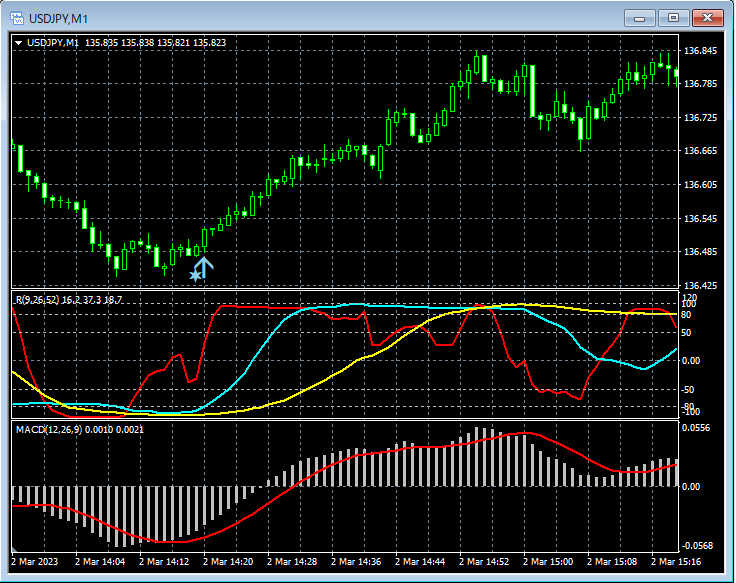Click the 136.665 price label on axis
This screenshot has width=736, height=583.
(x=702, y=151)
